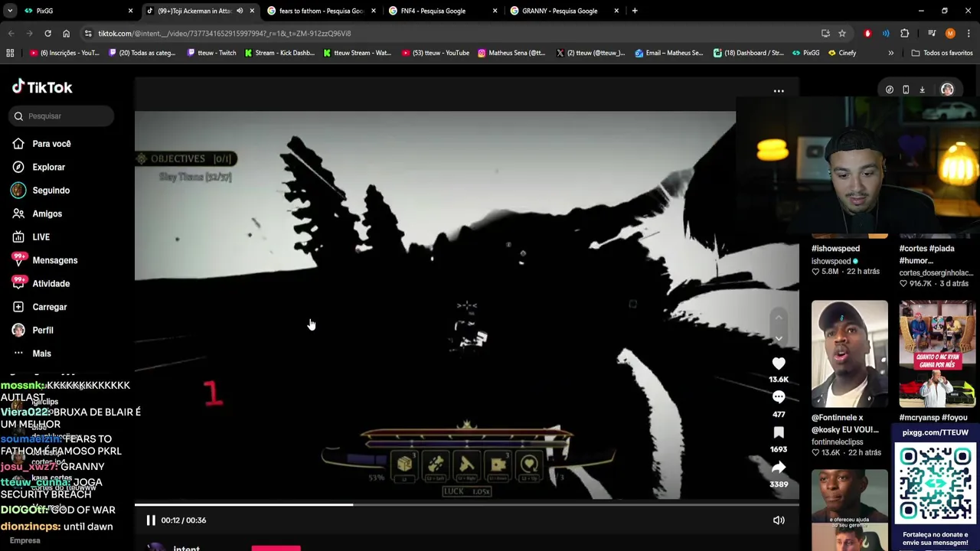Mute the video volume
The image size is (980, 551).
click(779, 520)
